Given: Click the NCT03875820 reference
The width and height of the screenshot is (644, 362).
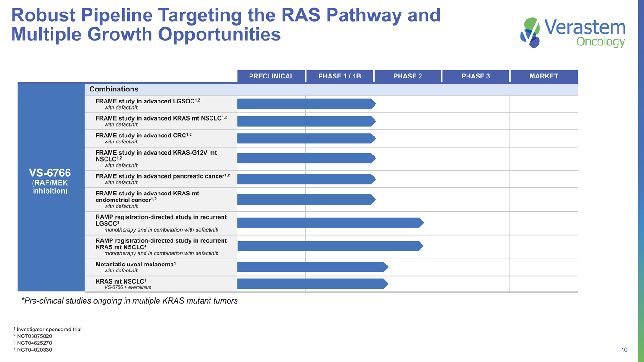Looking at the screenshot, I should 33,336.
